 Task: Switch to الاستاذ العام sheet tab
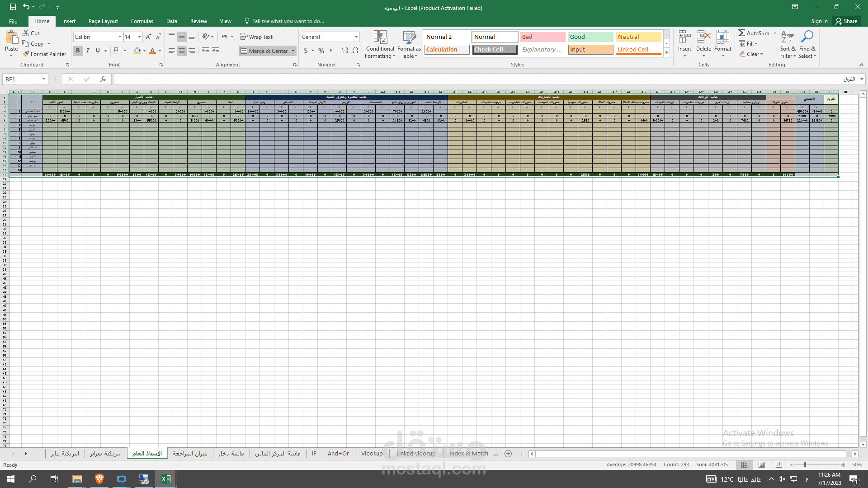coord(146,454)
